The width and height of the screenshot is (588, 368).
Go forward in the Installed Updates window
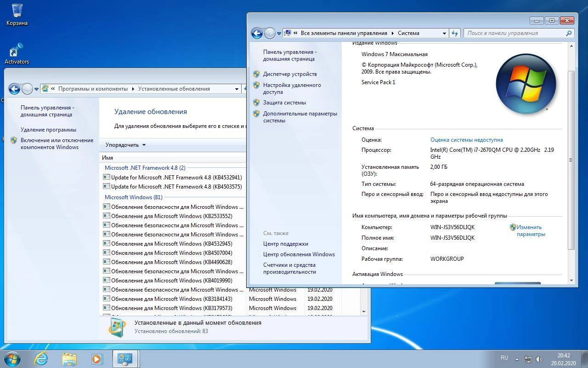click(x=27, y=89)
